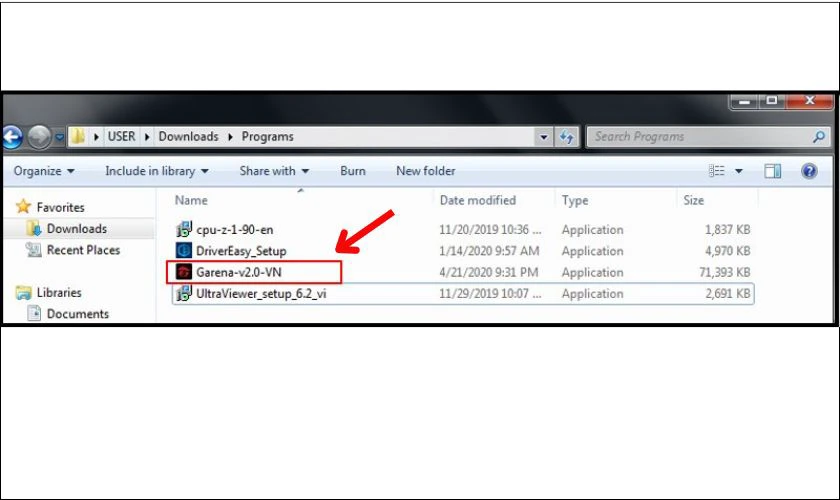Select Libraries in navigation pane
This screenshot has width=840, height=500.
click(59, 293)
